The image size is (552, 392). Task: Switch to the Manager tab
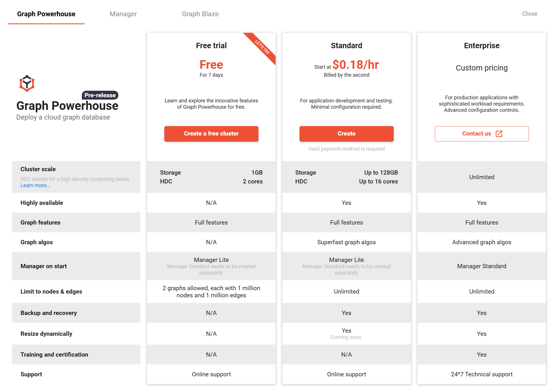click(123, 14)
